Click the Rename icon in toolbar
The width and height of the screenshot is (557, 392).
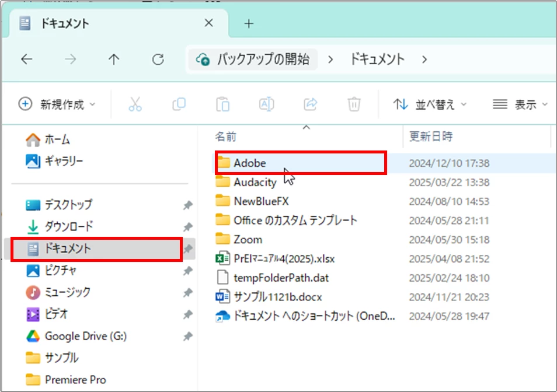[x=266, y=104]
